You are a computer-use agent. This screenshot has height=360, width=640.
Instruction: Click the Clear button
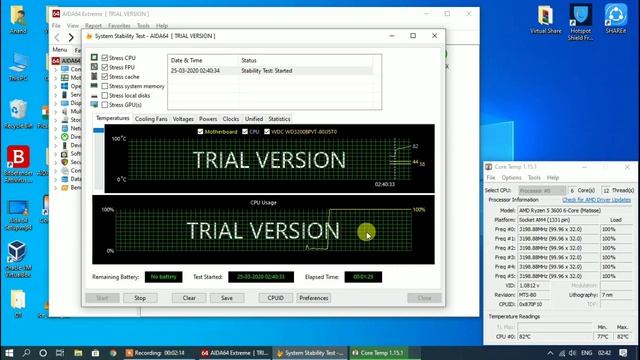coord(189,298)
